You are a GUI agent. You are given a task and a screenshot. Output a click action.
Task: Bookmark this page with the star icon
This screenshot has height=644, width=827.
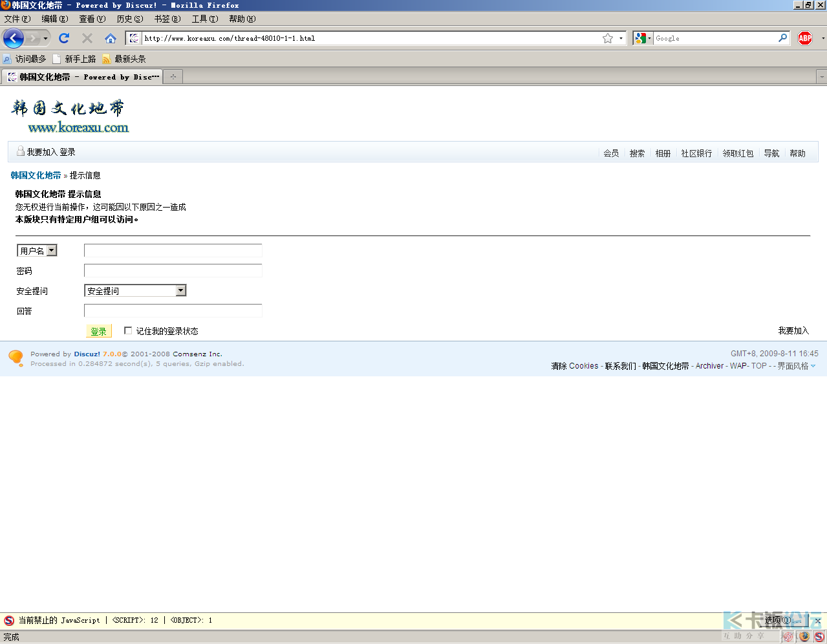pos(608,38)
